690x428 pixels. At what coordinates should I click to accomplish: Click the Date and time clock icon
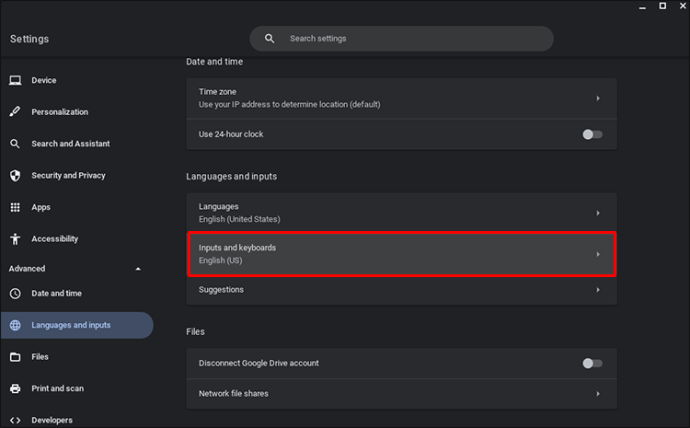(15, 293)
